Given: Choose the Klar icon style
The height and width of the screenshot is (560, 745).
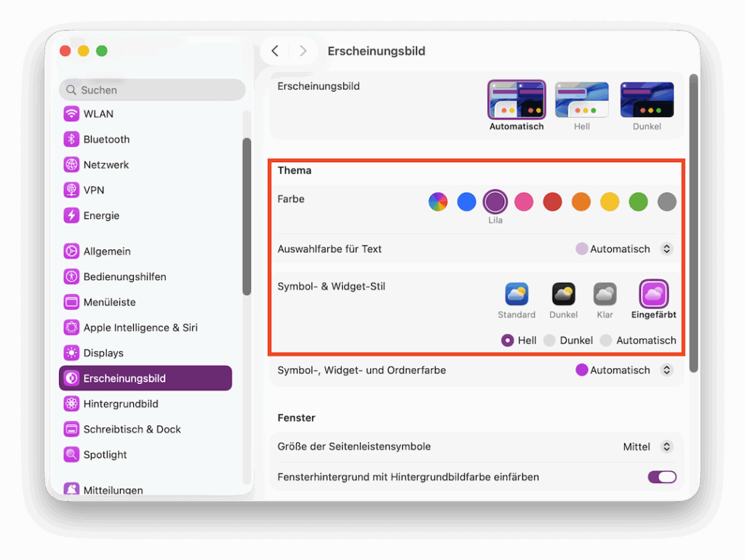Looking at the screenshot, I should 605,294.
